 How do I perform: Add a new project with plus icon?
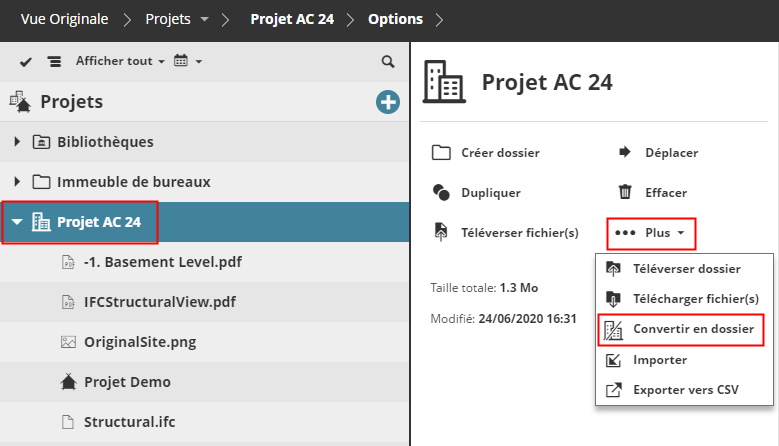click(x=387, y=101)
